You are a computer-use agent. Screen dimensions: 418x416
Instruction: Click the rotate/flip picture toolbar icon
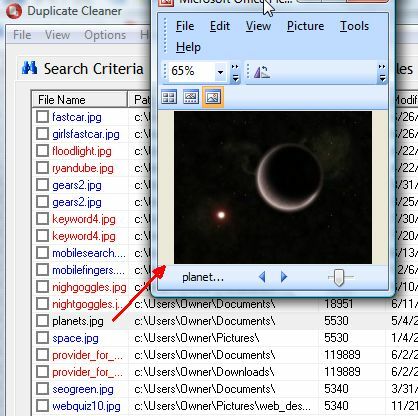[262, 71]
